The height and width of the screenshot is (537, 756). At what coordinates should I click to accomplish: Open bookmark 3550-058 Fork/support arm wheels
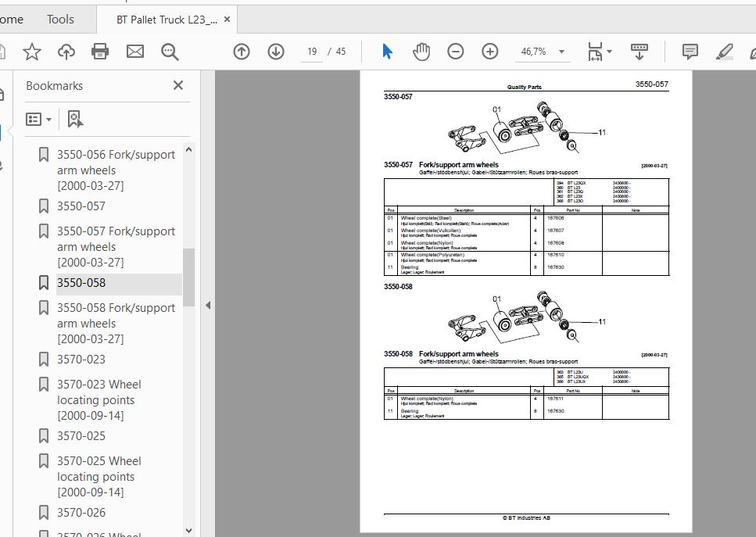(x=116, y=324)
